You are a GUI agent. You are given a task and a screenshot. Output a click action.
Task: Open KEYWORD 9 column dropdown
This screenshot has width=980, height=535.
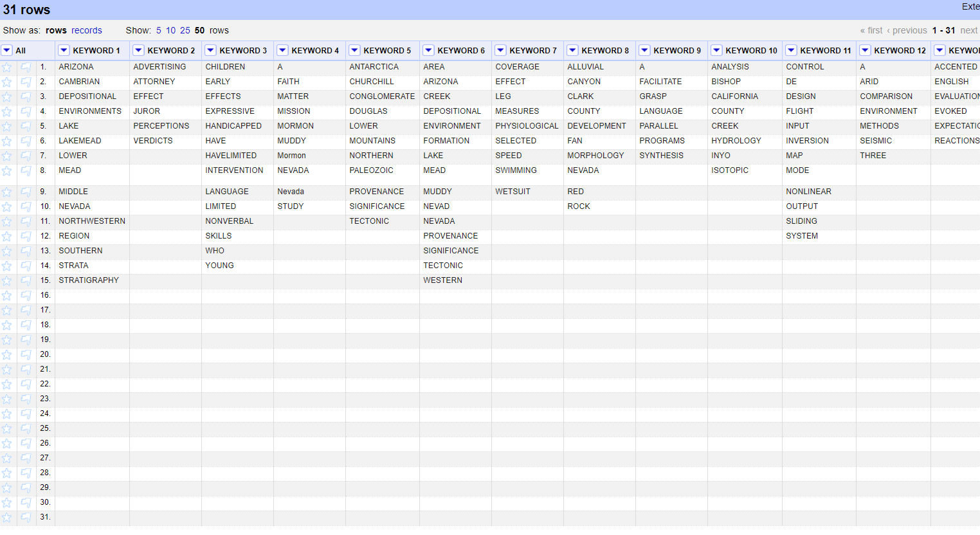pos(644,50)
